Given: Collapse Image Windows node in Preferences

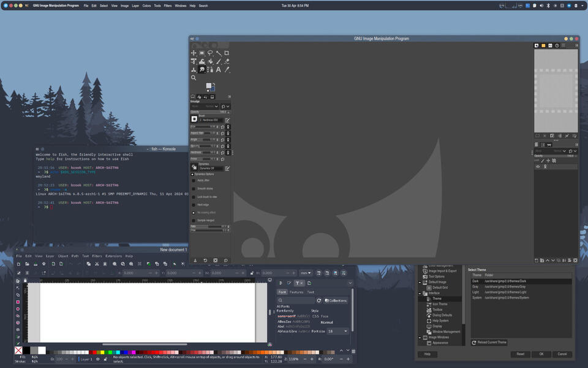Looking at the screenshot, I should tap(420, 337).
